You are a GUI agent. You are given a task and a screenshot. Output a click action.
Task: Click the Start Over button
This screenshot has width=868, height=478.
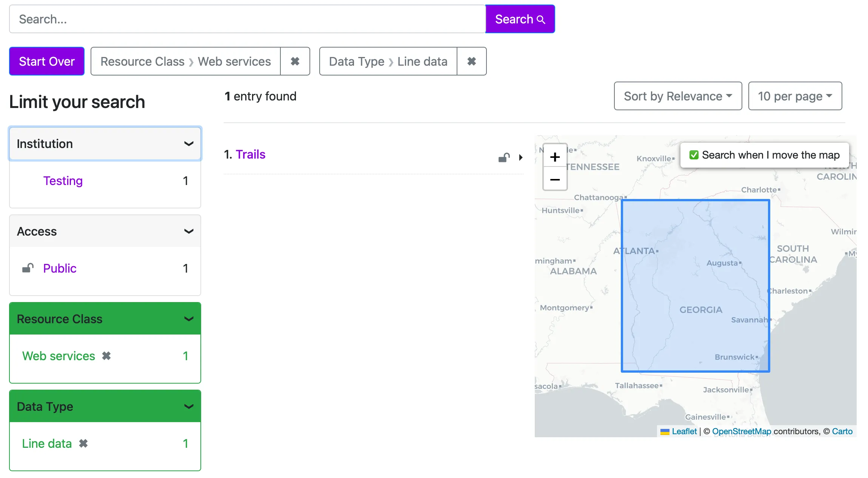pyautogui.click(x=47, y=61)
